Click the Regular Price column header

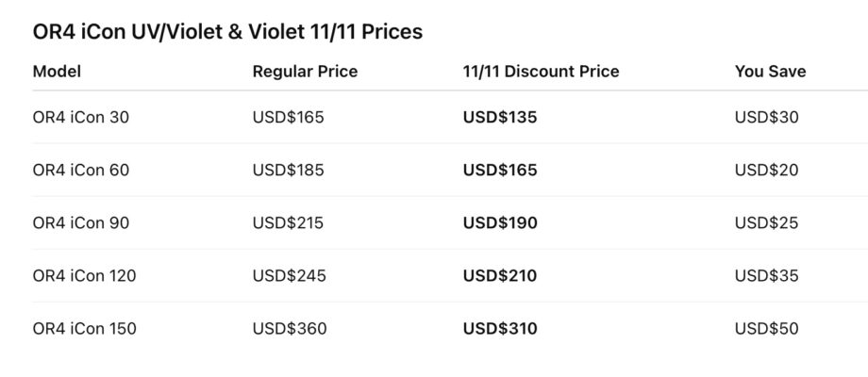pyautogui.click(x=305, y=72)
